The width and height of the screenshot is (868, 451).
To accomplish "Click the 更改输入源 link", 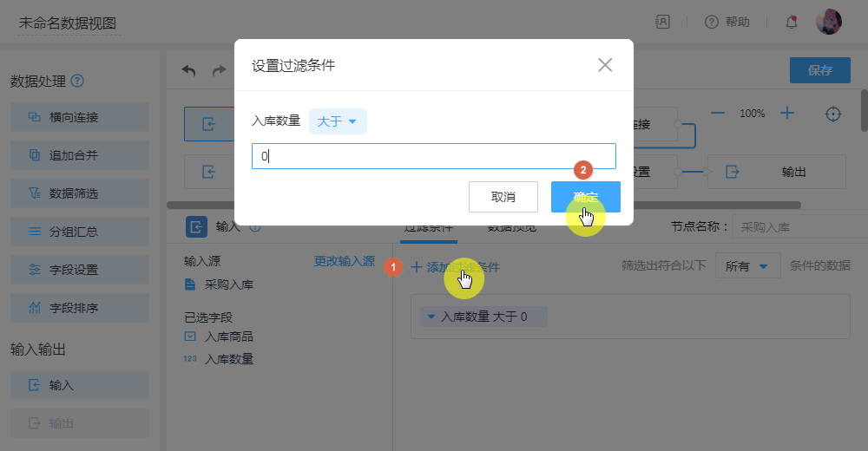I will click(344, 261).
